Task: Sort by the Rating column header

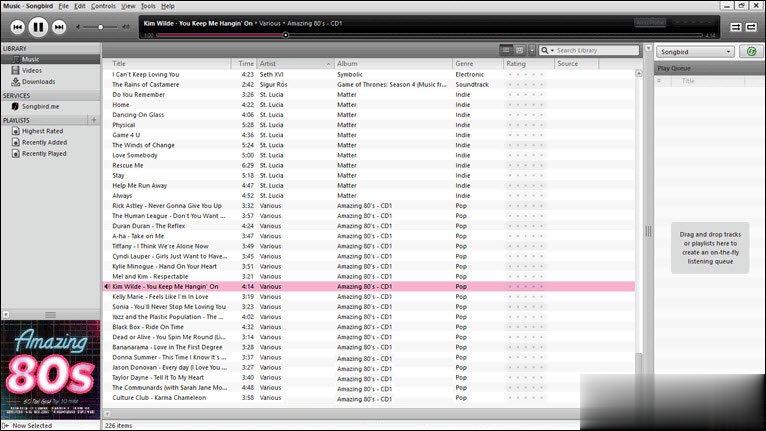Action: tap(529, 64)
